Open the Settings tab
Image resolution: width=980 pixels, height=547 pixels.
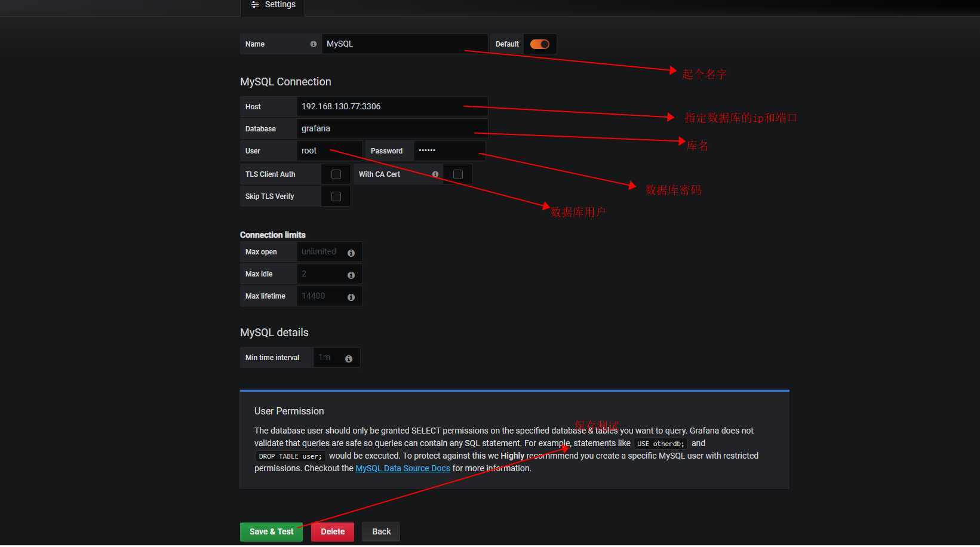click(273, 5)
